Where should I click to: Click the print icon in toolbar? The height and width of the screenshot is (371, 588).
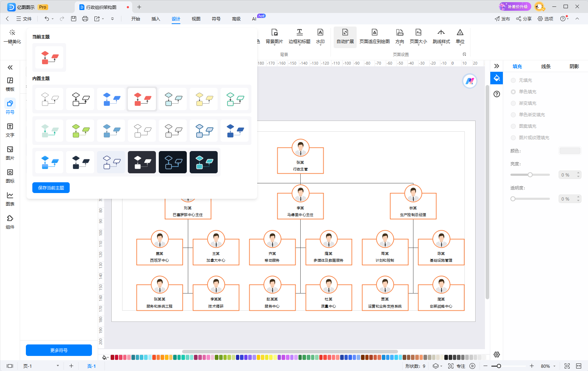pos(85,19)
